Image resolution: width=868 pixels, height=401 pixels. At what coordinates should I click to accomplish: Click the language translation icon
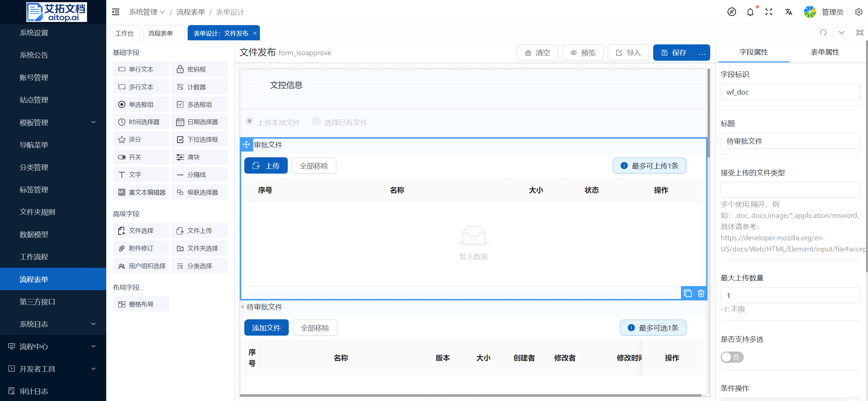click(x=788, y=12)
